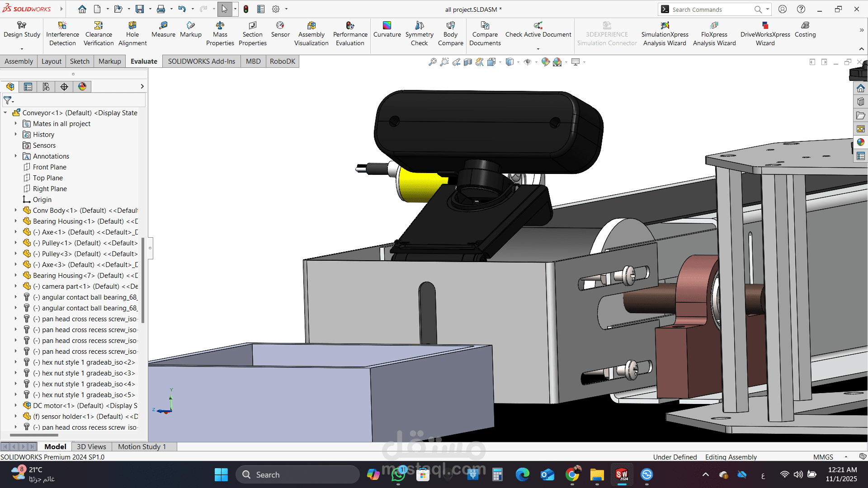Screen dimensions: 868x488
Task: Open DriveWorksXpress Wizard
Action: (x=765, y=34)
